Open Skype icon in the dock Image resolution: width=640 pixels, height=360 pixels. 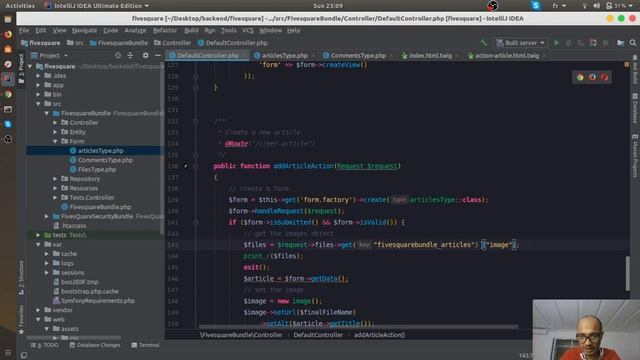(x=8, y=124)
